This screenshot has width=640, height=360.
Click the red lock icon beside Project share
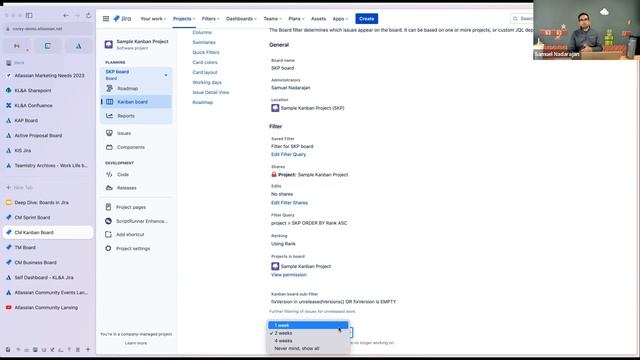274,174
